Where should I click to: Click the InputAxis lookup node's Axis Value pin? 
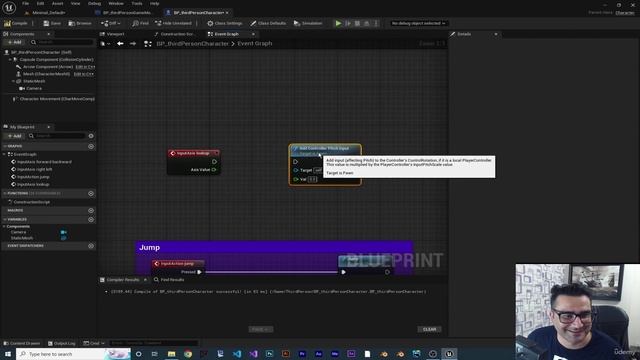pos(214,170)
